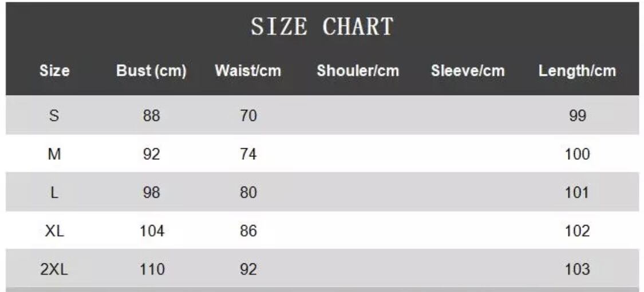Click the Waist/cm column header
Image resolution: width=644 pixels, height=292 pixels.
pos(248,71)
